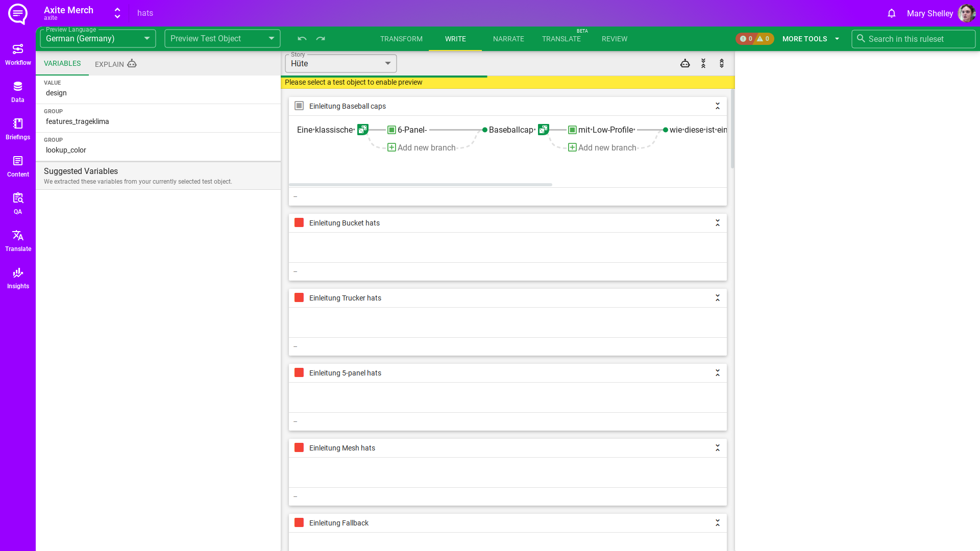The image size is (980, 551).
Task: Click the 'Baseballcap' text node
Action: coord(511,130)
